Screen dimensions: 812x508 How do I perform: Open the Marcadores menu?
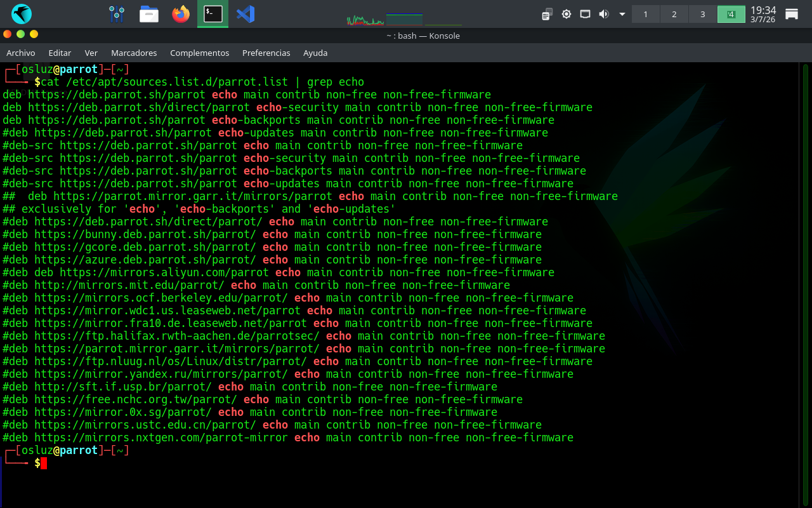point(134,53)
